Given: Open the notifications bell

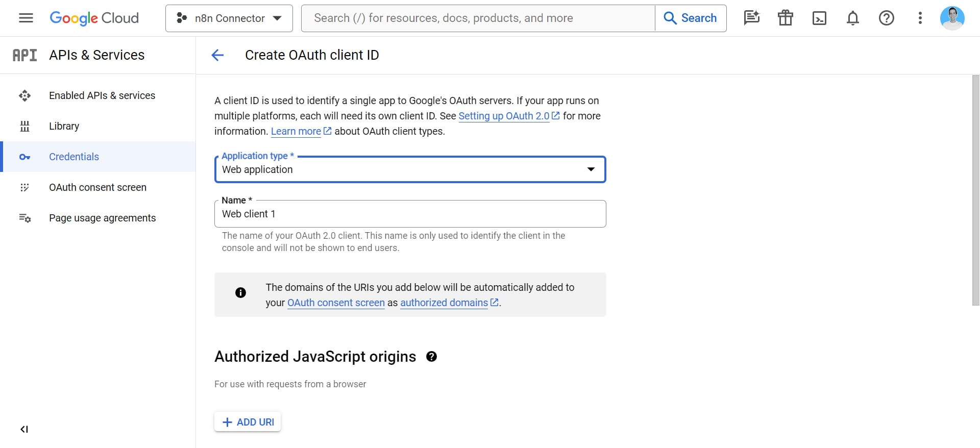Looking at the screenshot, I should pos(852,18).
